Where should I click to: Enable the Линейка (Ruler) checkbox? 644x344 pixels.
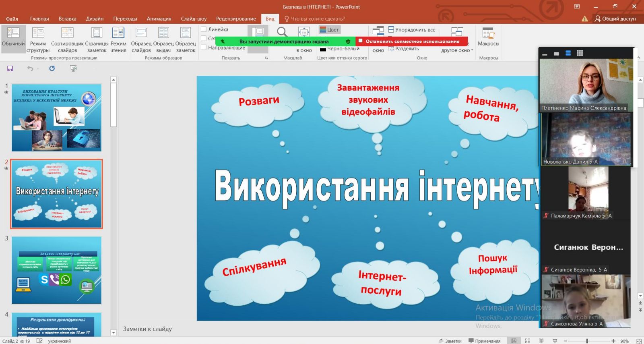[204, 29]
